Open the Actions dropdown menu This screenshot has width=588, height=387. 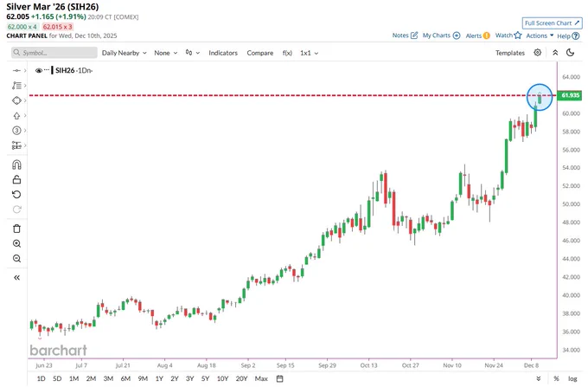[x=540, y=35]
